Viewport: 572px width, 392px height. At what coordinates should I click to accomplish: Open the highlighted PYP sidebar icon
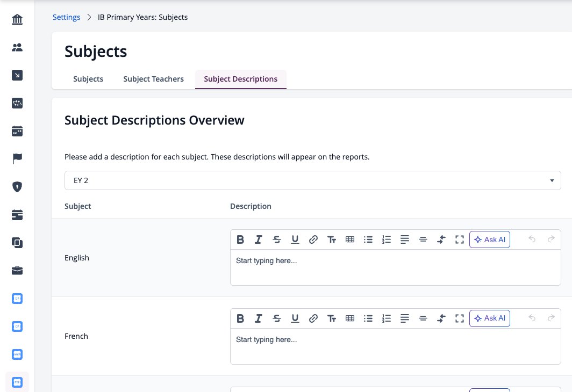click(x=17, y=382)
